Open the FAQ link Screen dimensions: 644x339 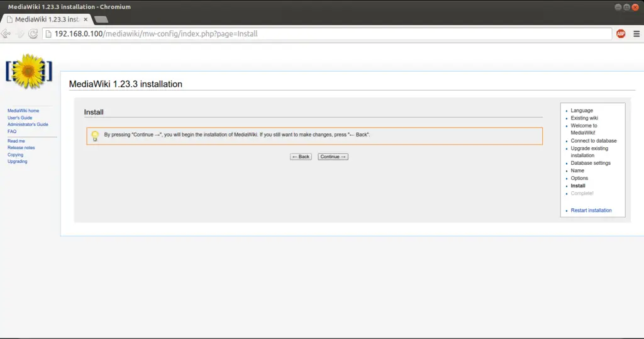pos(12,131)
